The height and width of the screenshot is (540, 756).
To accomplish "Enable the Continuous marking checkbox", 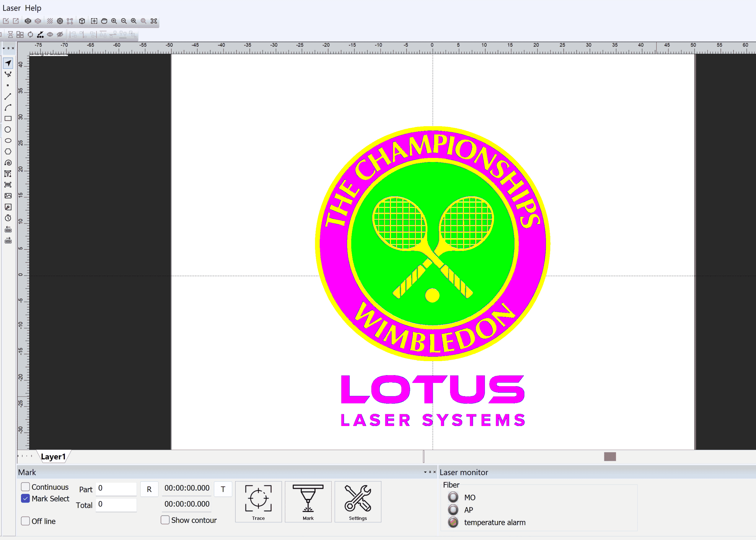I will [25, 487].
